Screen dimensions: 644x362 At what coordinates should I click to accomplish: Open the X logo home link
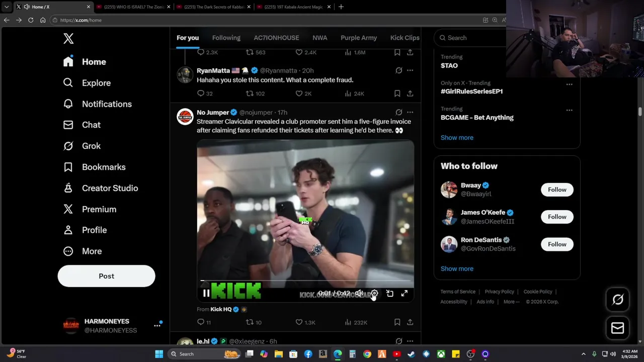68,38
